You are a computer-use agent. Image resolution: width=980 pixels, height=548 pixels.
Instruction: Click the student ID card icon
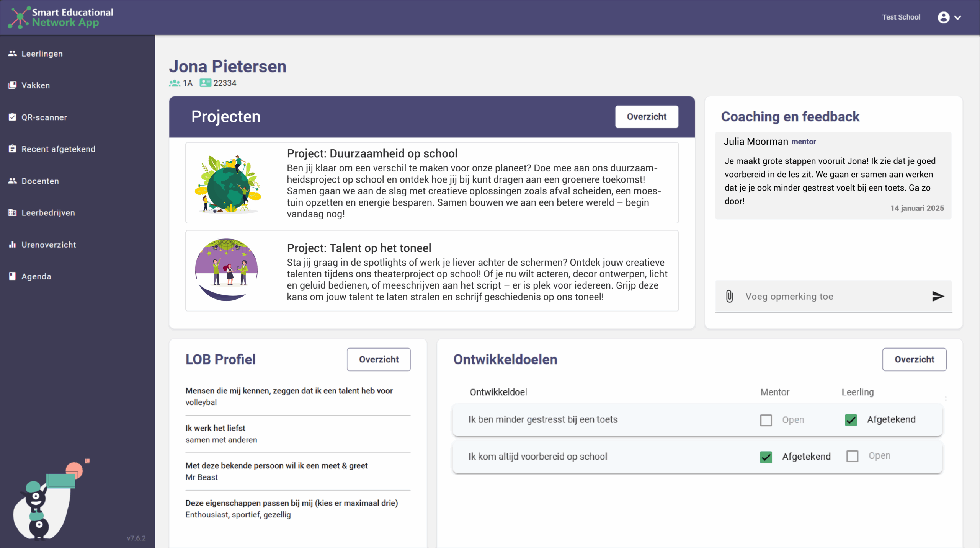[205, 83]
